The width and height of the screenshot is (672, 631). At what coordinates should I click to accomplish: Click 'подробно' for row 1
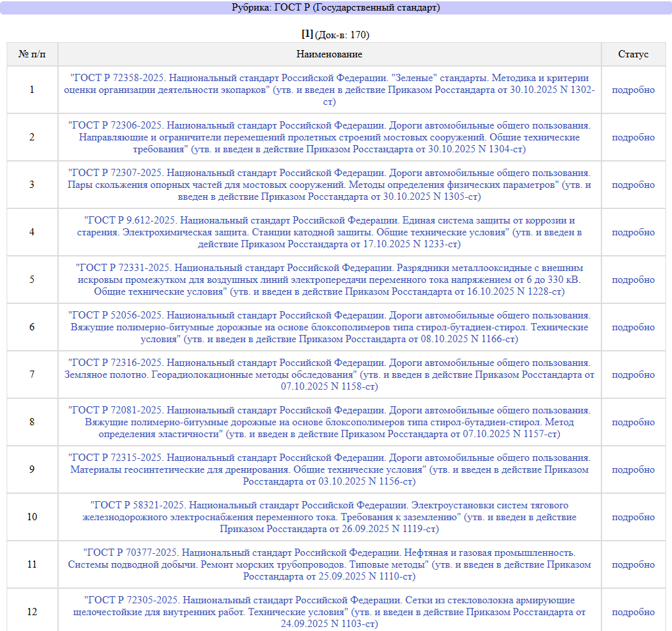633,90
